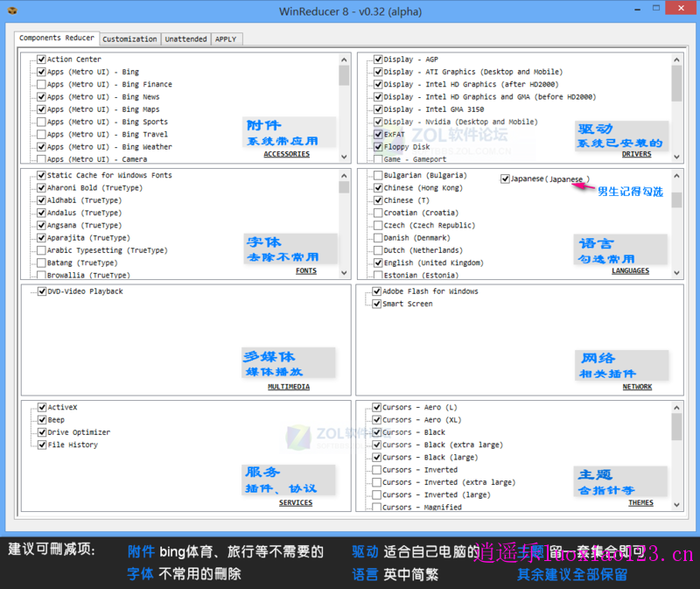Click the drivers list scrollbar thumb
This screenshot has width=700, height=589.
(676, 83)
